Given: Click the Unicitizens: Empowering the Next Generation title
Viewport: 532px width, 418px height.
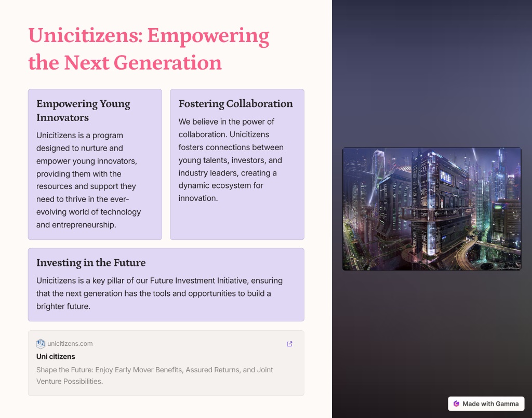Looking at the screenshot, I should 149,49.
